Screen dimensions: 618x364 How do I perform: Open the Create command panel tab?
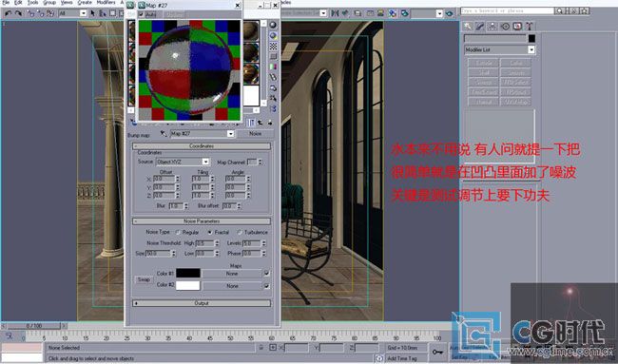coord(468,27)
